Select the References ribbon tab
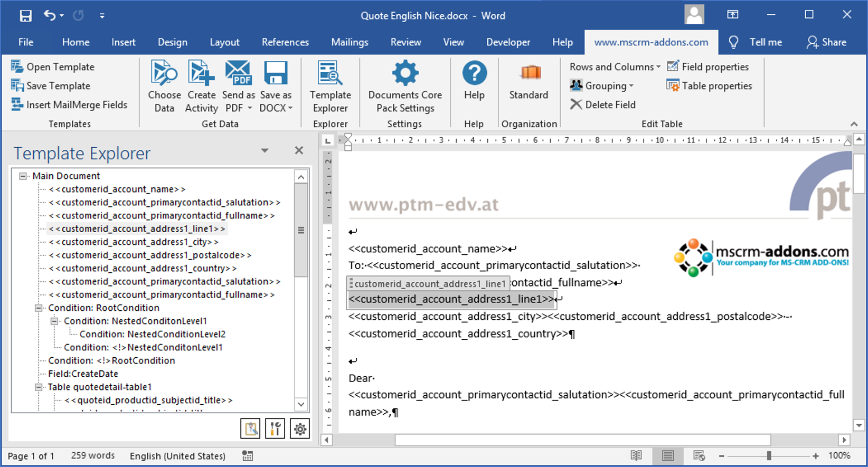Screen dimensions: 868x467 click(x=285, y=42)
